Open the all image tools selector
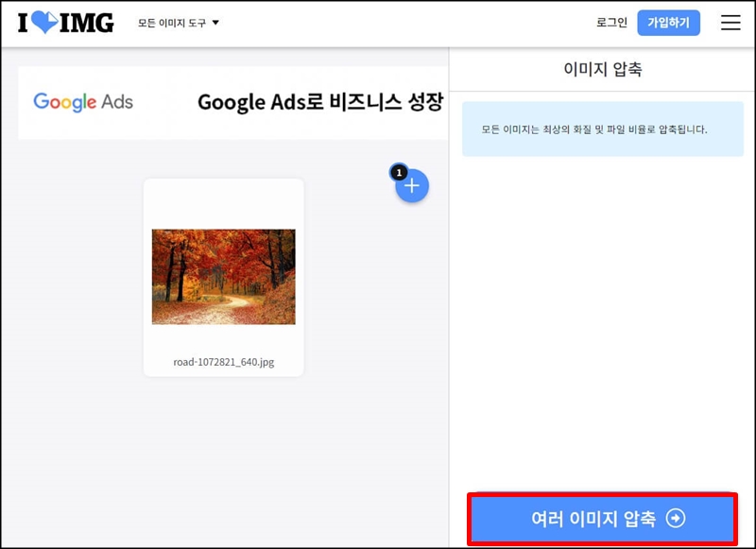This screenshot has height=549, width=756. click(x=175, y=22)
